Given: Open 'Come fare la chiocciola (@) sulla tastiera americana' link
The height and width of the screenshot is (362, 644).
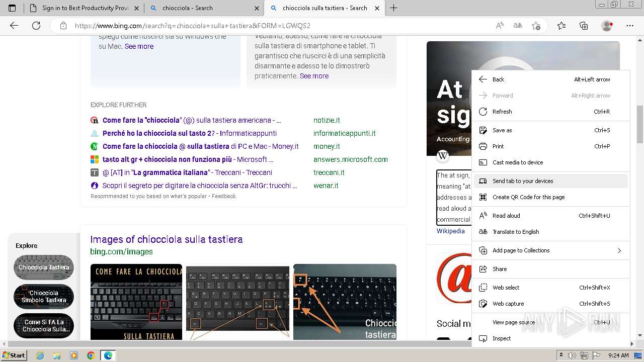Looking at the screenshot, I should (x=192, y=120).
